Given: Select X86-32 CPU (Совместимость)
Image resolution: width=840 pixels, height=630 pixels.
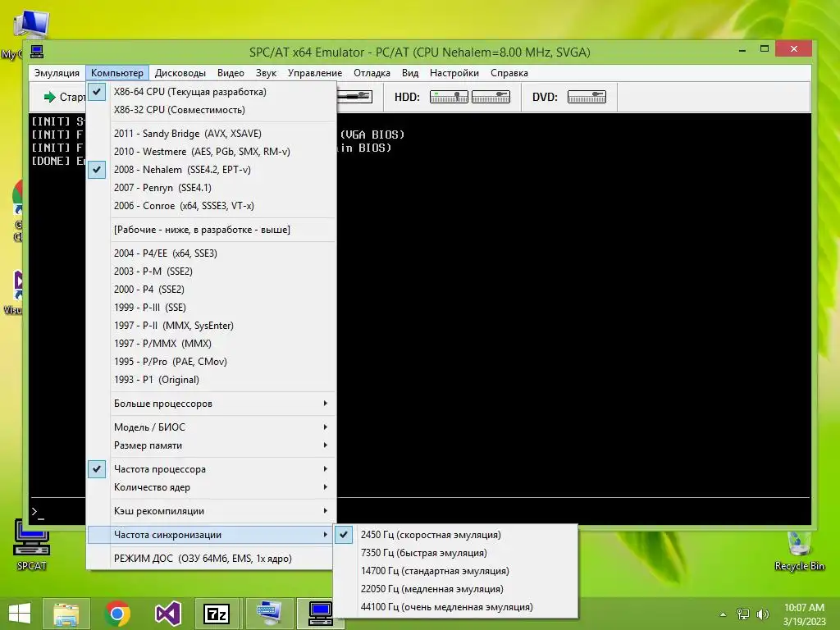Looking at the screenshot, I should 211,110.
